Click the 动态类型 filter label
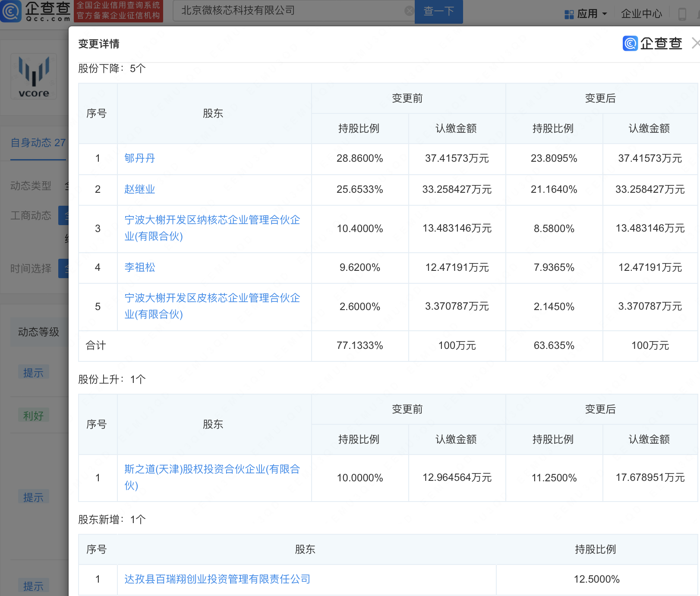 pyautogui.click(x=31, y=186)
